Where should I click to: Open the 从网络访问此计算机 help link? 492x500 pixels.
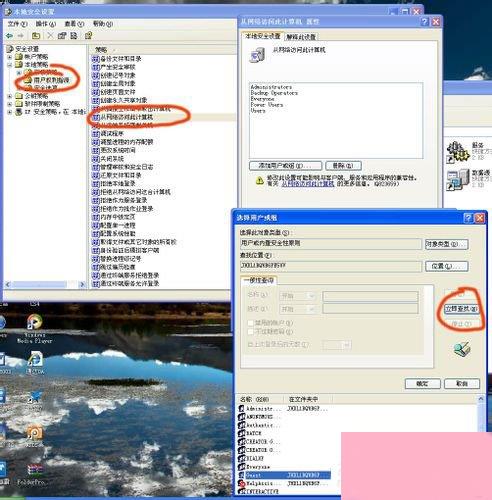click(308, 184)
